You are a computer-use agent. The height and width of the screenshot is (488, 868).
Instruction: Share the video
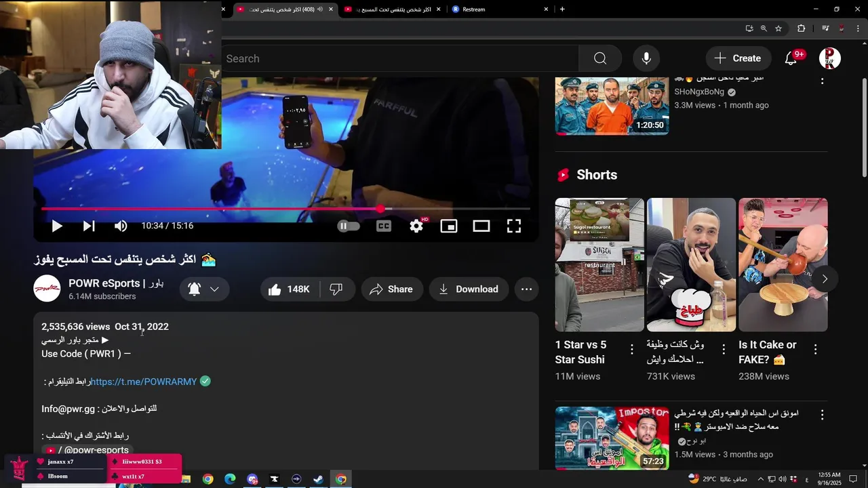pyautogui.click(x=391, y=289)
